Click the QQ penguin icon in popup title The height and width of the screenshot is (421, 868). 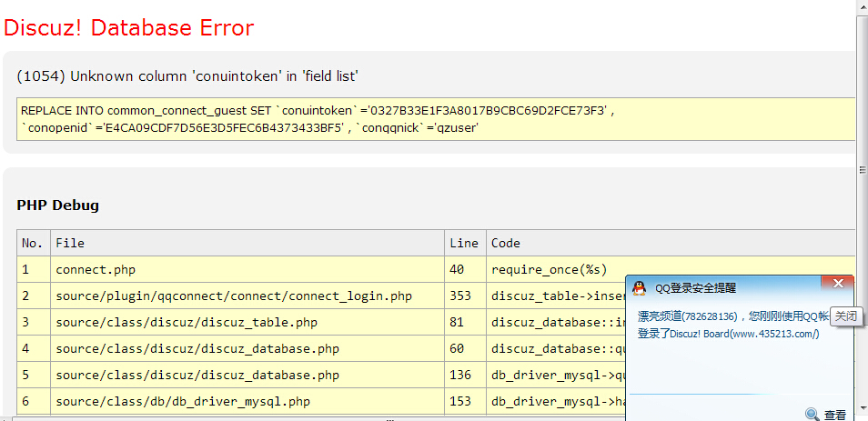[640, 288]
